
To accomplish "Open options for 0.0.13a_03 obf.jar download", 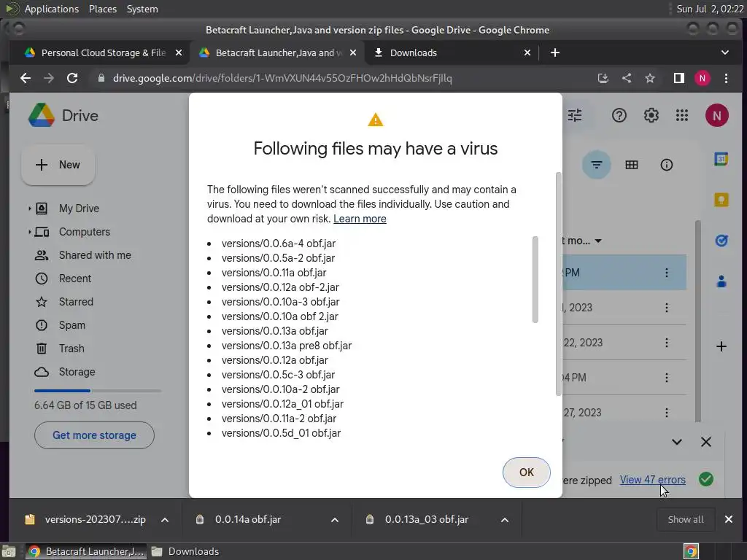I will 505,520.
